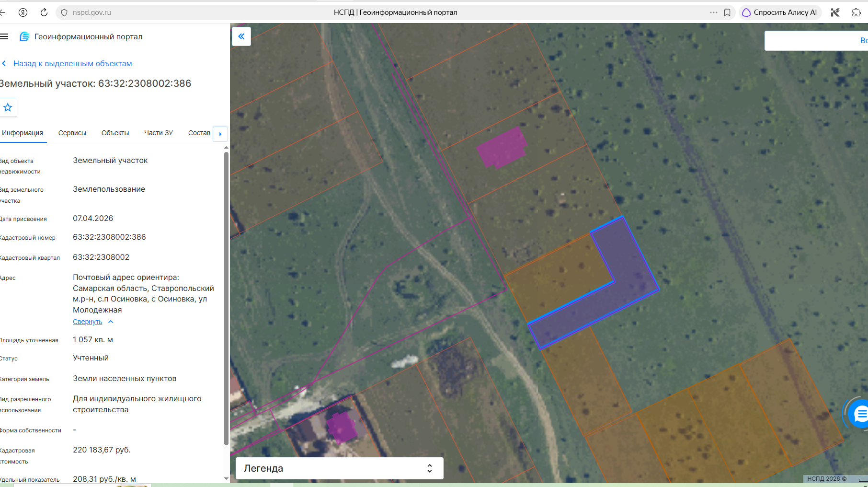Click the area value 1 057 кв. м
868x487 pixels.
pyautogui.click(x=93, y=340)
